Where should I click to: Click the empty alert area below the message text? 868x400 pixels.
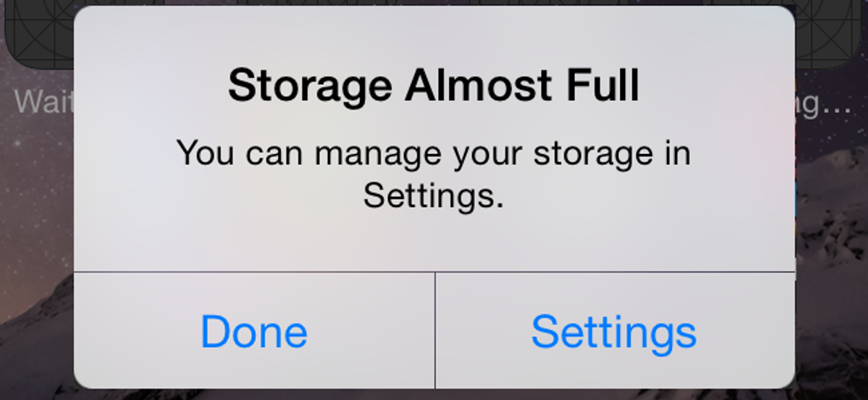pos(435,243)
